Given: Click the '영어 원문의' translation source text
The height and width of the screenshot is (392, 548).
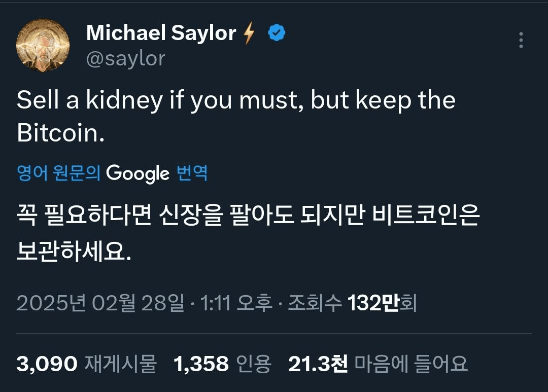Looking at the screenshot, I should (59, 173).
